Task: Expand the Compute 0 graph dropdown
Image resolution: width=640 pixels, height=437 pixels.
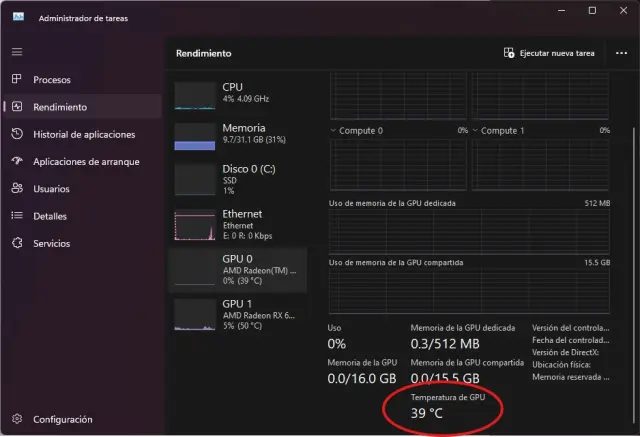Action: click(334, 131)
